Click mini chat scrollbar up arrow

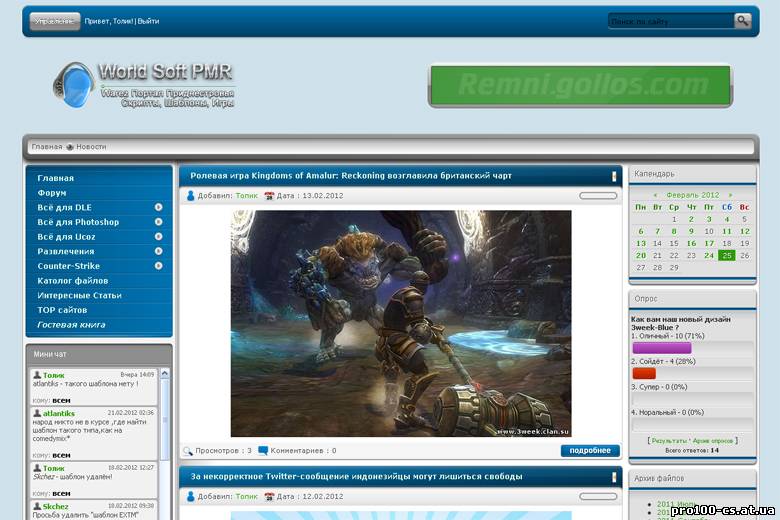pyautogui.click(x=165, y=373)
